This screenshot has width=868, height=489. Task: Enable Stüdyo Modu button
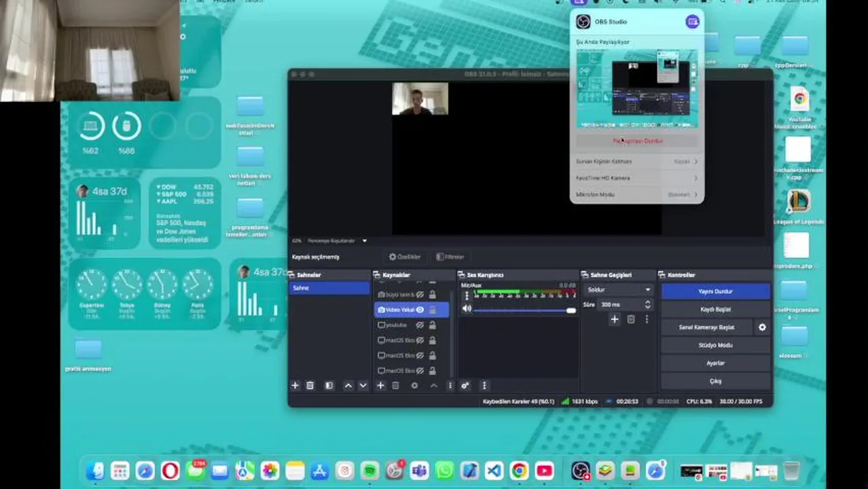point(716,345)
